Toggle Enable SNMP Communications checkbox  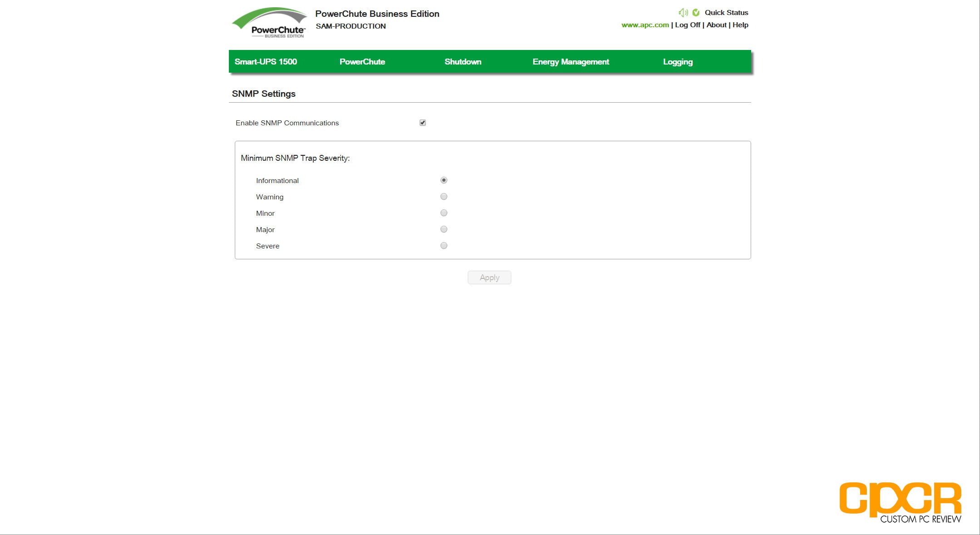click(x=423, y=123)
